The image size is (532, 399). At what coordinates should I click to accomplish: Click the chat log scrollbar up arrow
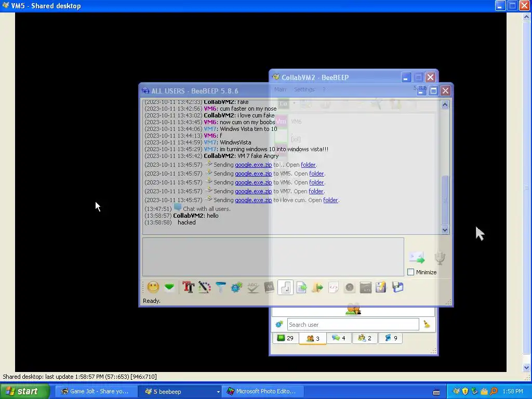point(445,104)
